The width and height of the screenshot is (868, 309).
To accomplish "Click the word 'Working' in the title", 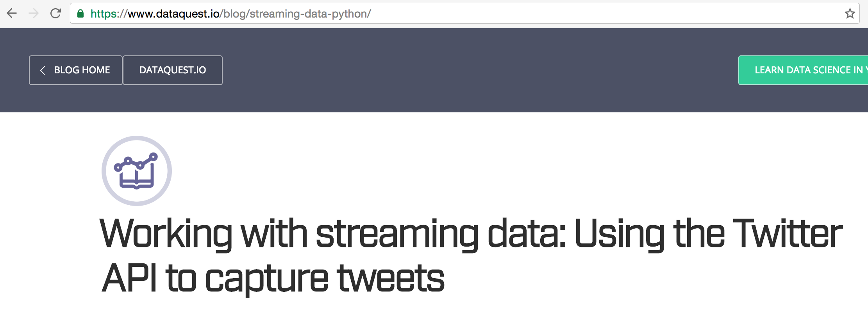I will 166,234.
